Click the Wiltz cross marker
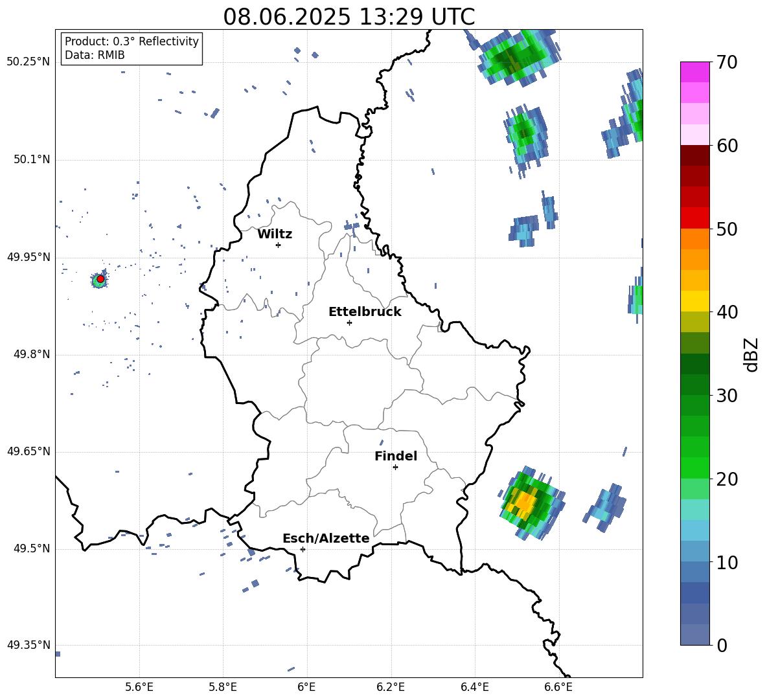Viewport: 767px width, 700px height. tap(278, 245)
